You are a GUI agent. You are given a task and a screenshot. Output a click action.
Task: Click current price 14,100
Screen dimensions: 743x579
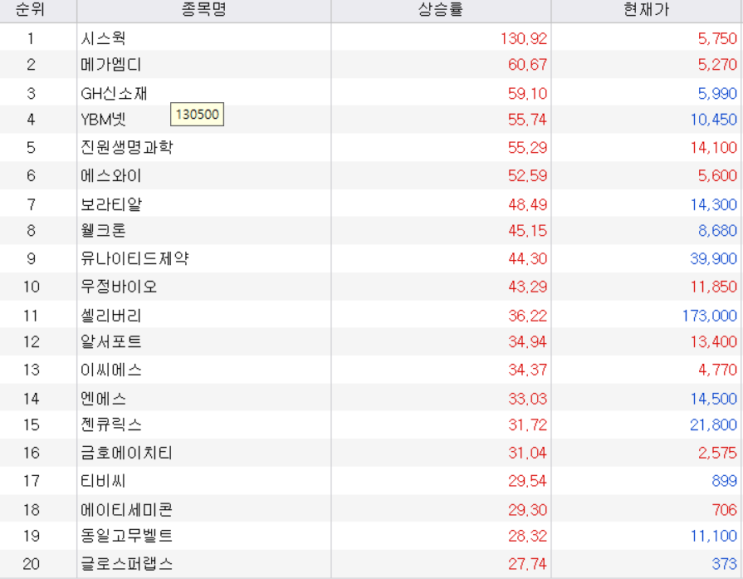click(714, 147)
